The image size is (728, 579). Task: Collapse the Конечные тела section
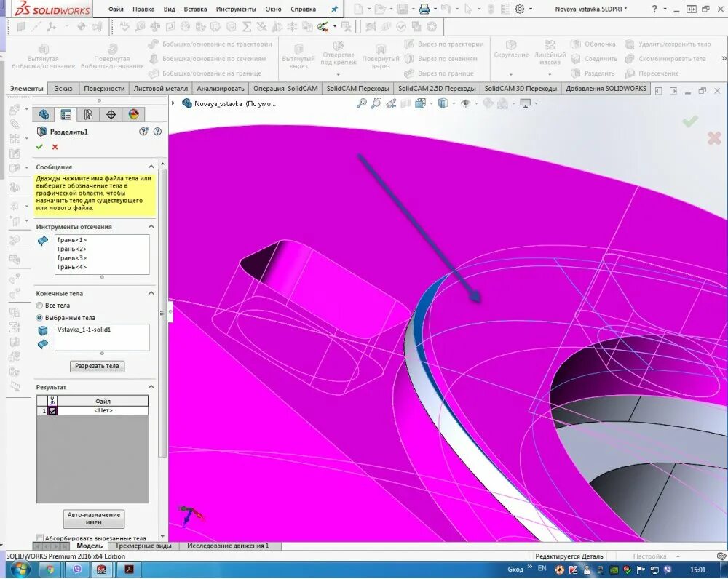click(x=151, y=292)
